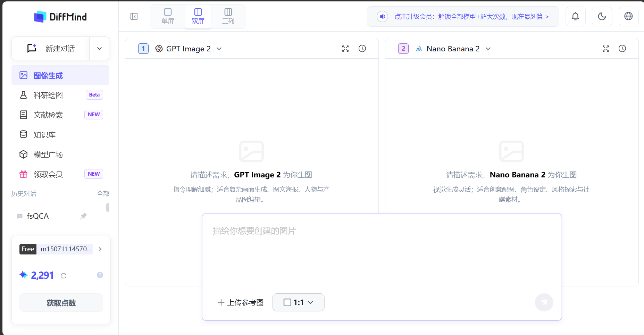Click the 图像生成 image icon in sidebar
This screenshot has width=644, height=335.
pos(24,75)
